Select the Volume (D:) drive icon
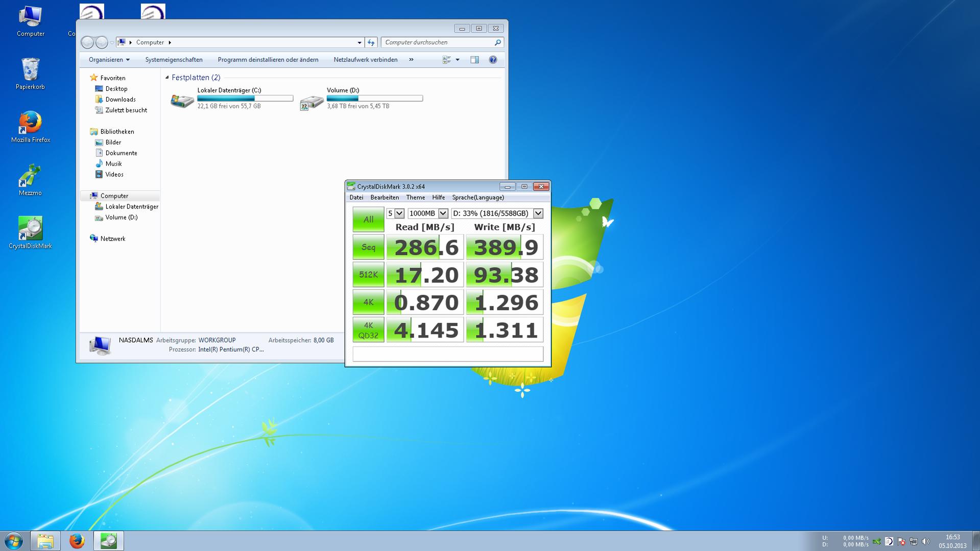 312,102
